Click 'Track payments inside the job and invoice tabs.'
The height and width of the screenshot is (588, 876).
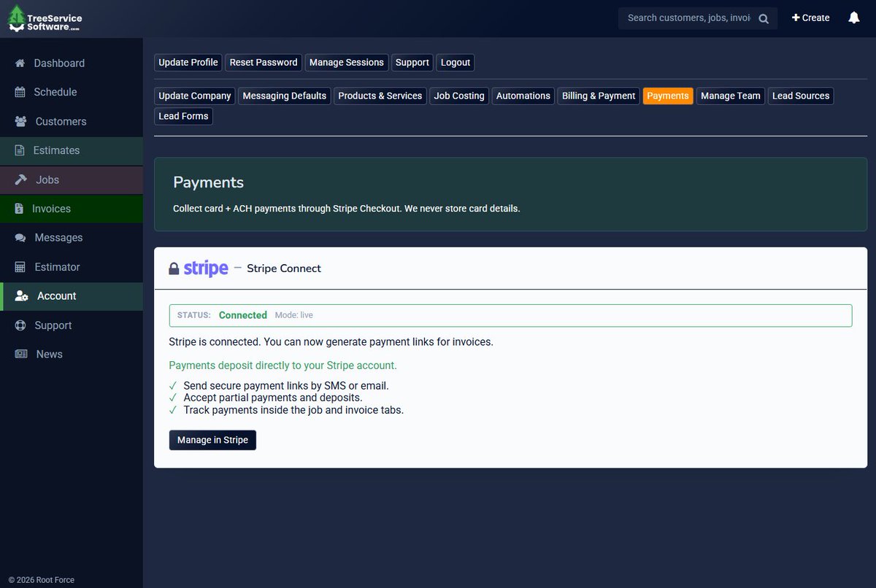[x=293, y=410]
